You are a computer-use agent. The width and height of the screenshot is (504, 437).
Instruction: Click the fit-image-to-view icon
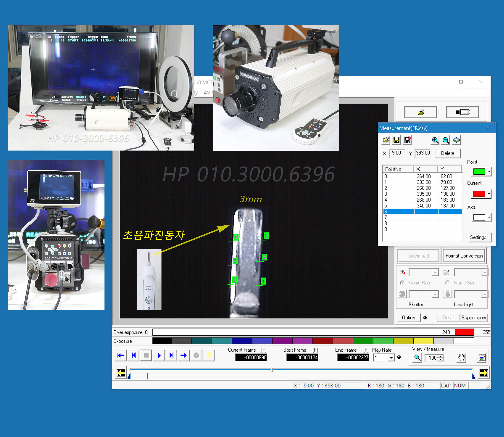point(456,140)
